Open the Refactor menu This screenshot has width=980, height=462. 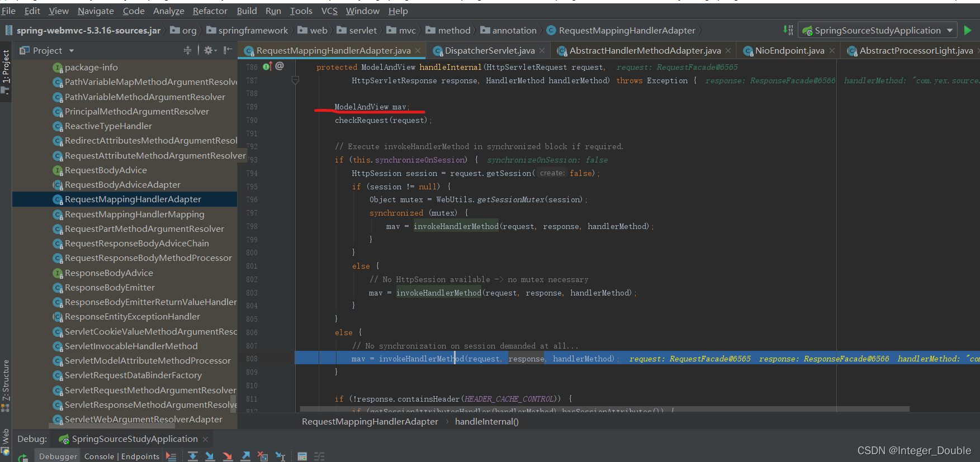(x=210, y=11)
